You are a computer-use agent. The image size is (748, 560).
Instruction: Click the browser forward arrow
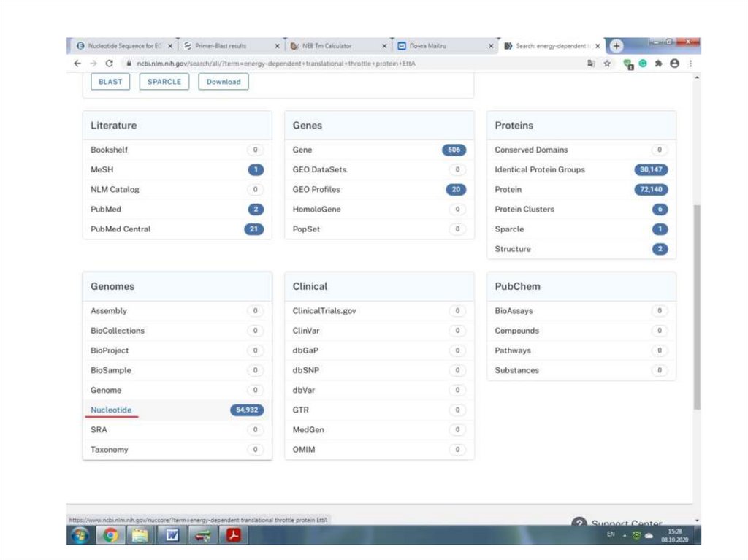point(93,64)
